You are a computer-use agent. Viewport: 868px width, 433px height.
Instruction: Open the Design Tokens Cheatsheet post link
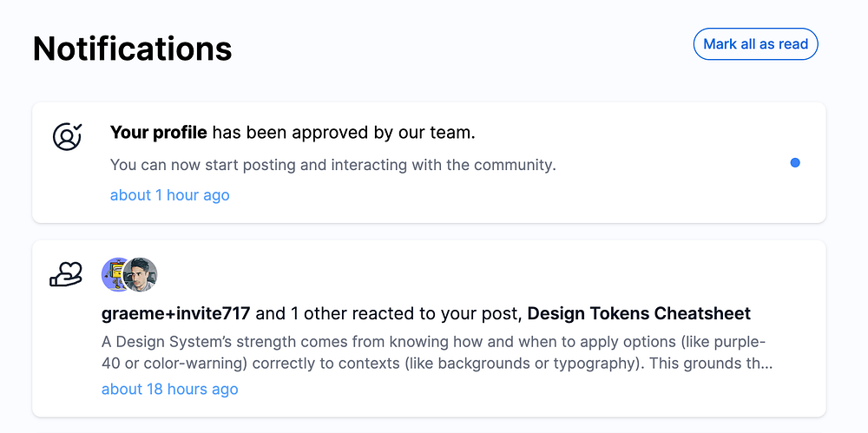tap(639, 313)
